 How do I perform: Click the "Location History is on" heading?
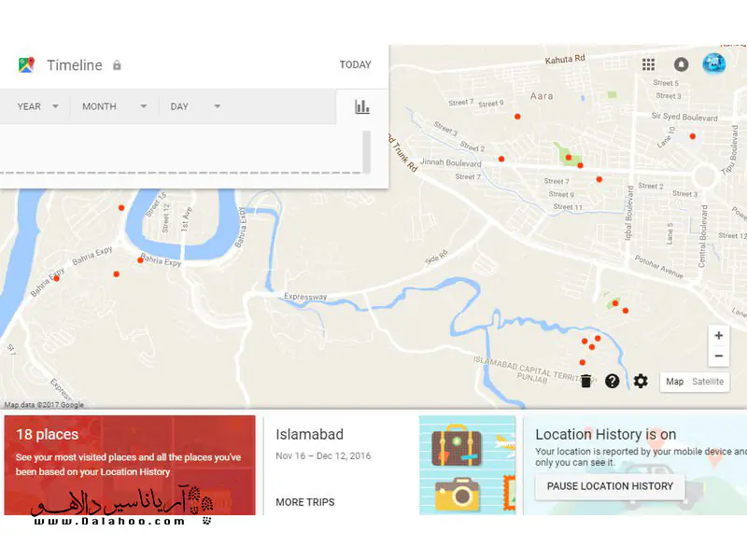pos(605,434)
